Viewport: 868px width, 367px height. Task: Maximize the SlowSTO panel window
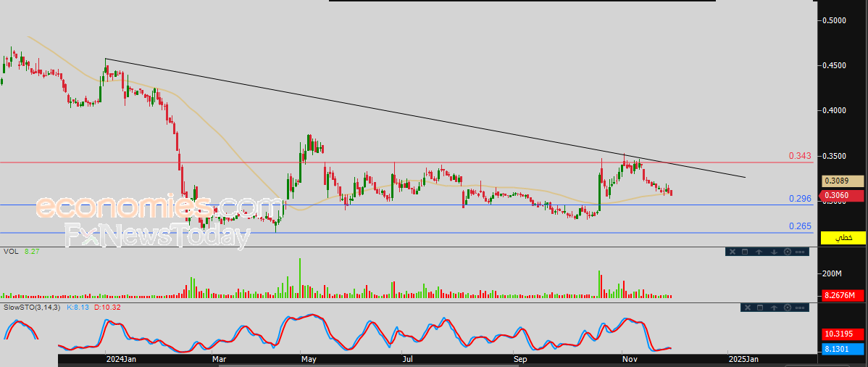click(x=760, y=308)
